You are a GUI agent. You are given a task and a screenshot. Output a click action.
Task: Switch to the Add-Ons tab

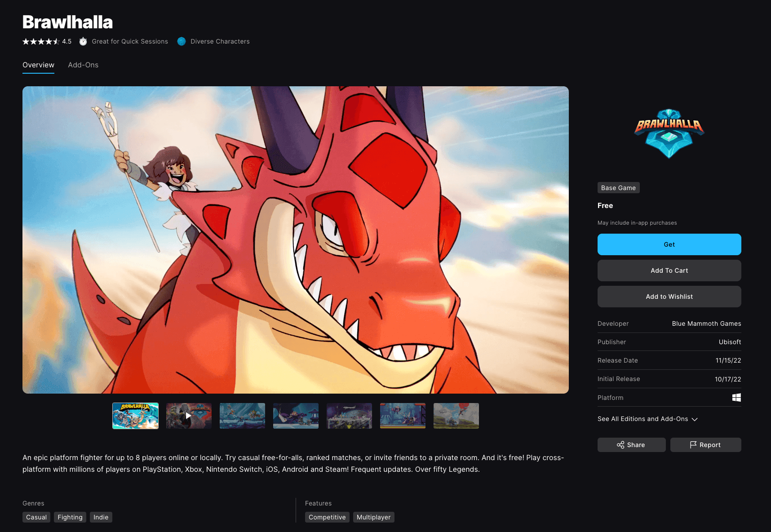(x=83, y=65)
